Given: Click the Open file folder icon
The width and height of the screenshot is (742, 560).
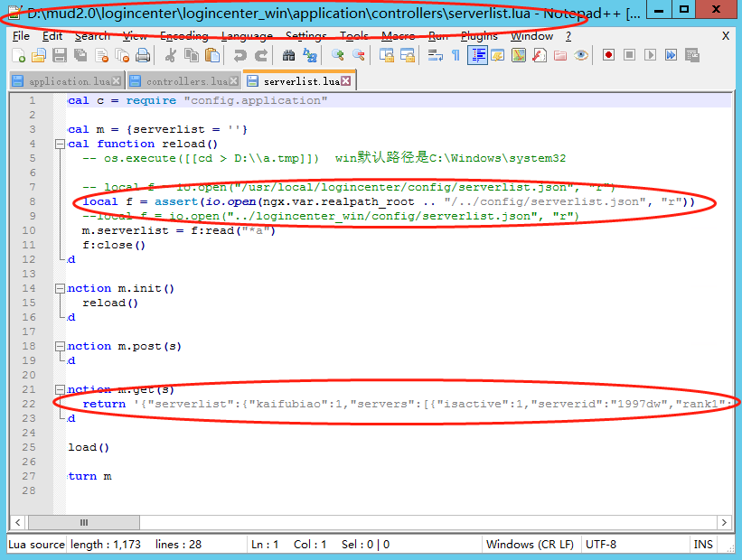Looking at the screenshot, I should coord(39,55).
